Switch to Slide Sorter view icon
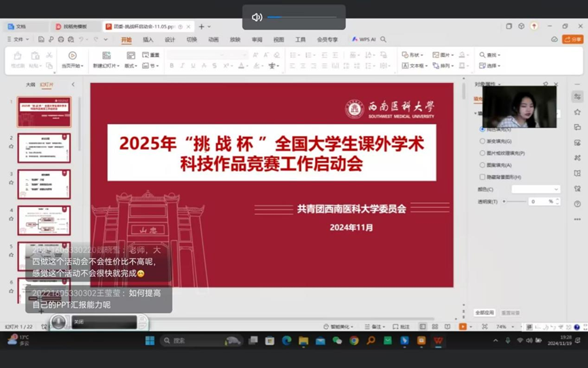588x368 pixels. pyautogui.click(x=435, y=326)
